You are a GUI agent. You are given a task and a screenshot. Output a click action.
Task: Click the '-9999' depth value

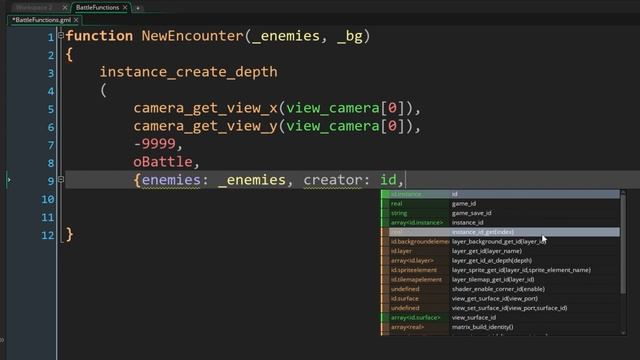coord(154,144)
